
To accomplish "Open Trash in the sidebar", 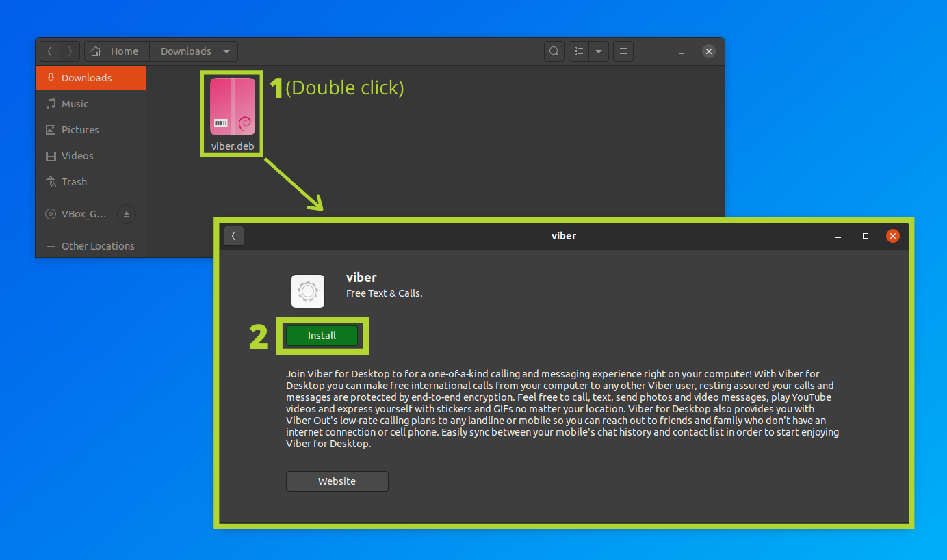I will pos(90,182).
